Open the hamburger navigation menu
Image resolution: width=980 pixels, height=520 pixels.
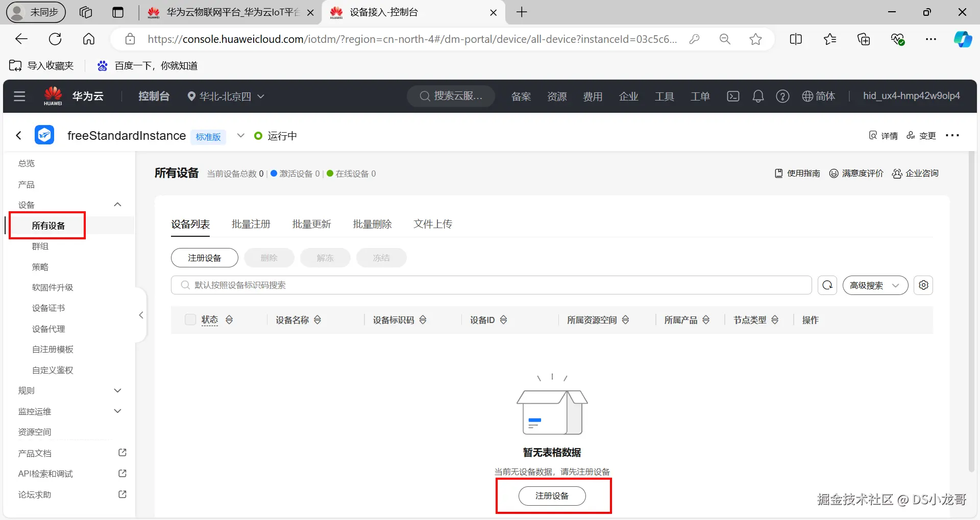[19, 96]
